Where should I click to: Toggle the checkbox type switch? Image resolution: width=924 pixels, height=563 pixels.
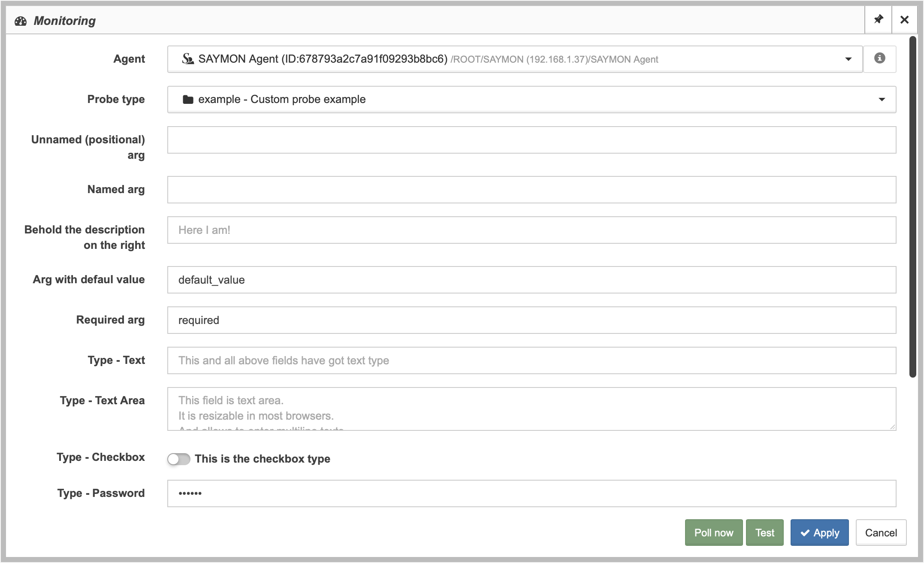178,459
